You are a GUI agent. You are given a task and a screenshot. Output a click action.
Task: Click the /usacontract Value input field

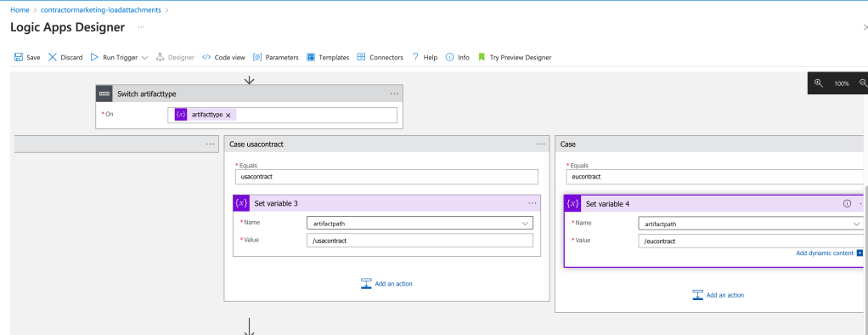coord(420,241)
